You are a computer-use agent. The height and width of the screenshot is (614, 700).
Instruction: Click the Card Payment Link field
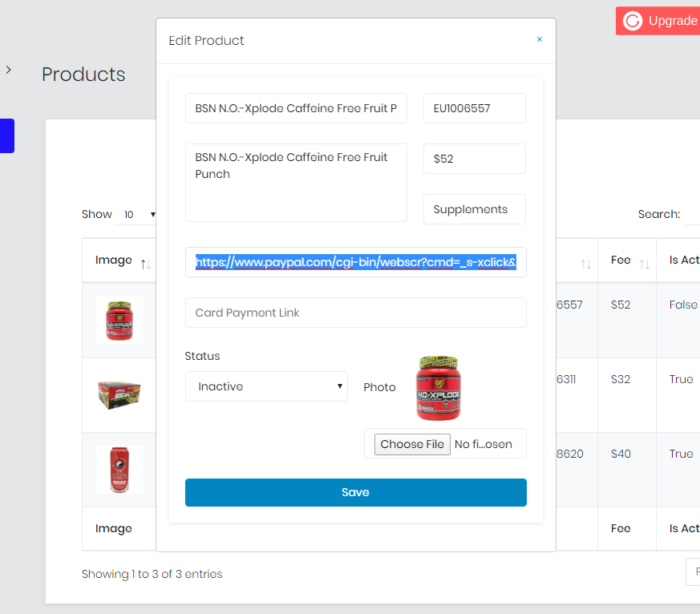(x=355, y=313)
